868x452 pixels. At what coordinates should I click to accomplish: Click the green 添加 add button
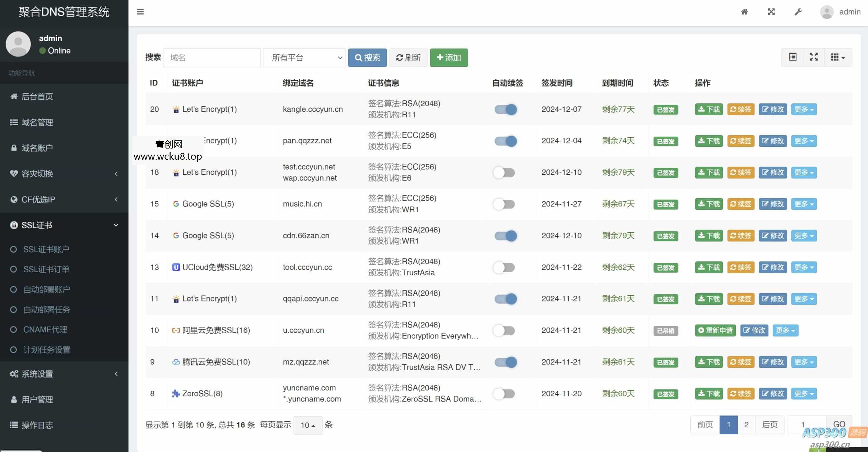448,57
